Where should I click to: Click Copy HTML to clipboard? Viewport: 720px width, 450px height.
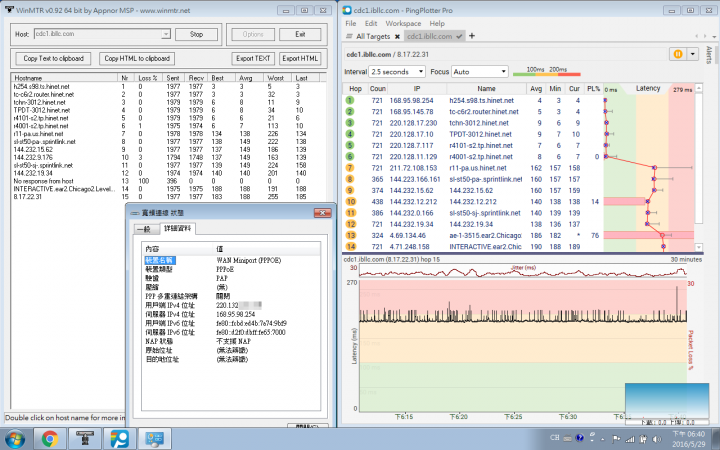[x=137, y=58]
